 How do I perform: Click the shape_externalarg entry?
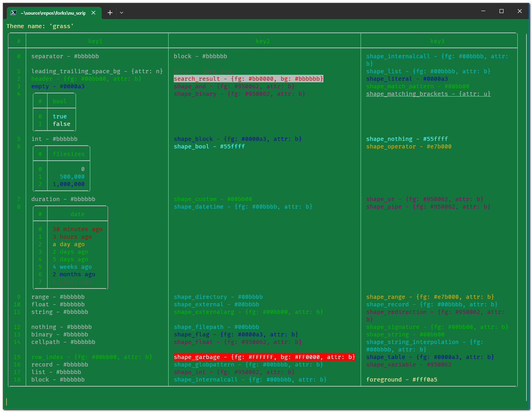(x=249, y=312)
